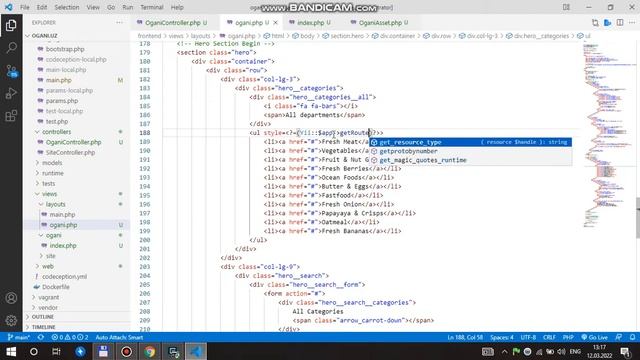Click ENG language indicator in system tray
The height and width of the screenshot is (360, 640).
[575, 351]
